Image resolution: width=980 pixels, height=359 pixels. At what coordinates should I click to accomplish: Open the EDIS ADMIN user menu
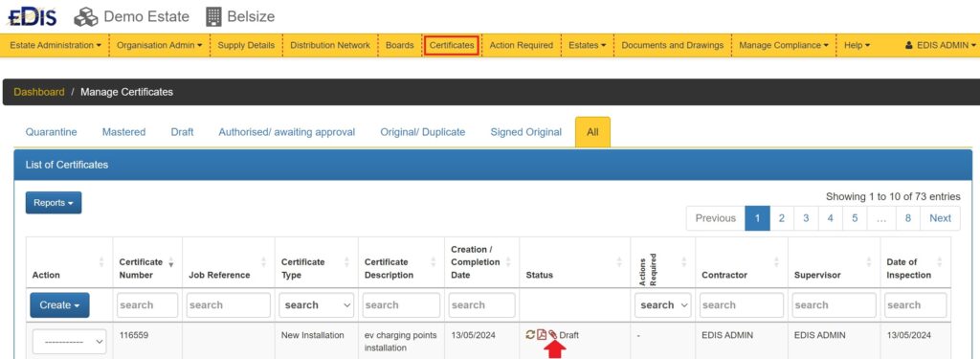pyautogui.click(x=940, y=45)
